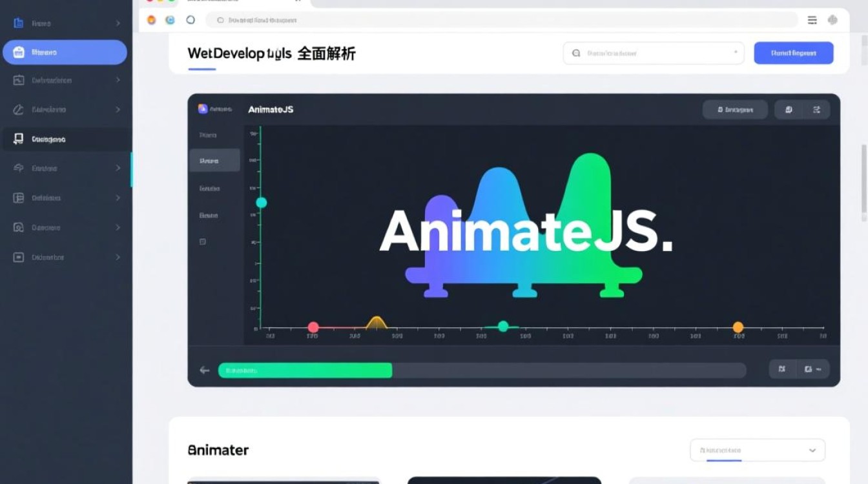Click the stacked-layers icon beside the shuffle icon
This screenshot has height=484, width=868.
[789, 109]
